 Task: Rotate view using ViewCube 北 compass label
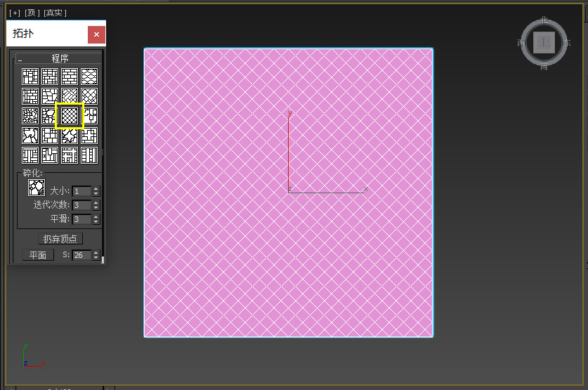[x=544, y=20]
